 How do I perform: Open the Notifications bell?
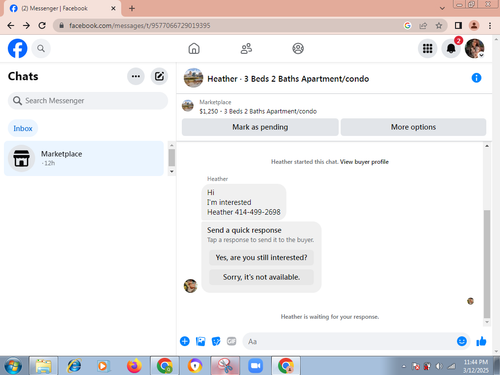tap(451, 49)
